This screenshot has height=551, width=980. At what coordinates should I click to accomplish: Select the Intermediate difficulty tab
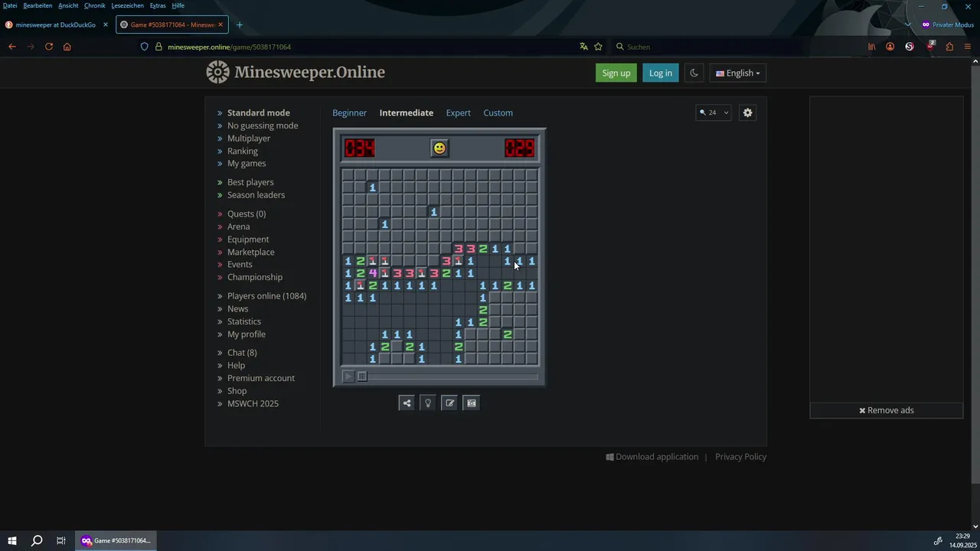[x=407, y=112]
